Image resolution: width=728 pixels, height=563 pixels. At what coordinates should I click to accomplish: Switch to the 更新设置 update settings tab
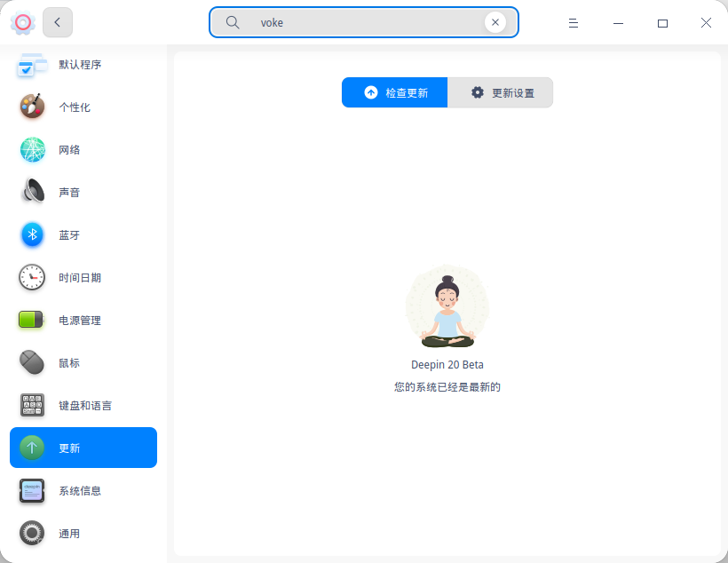pyautogui.click(x=500, y=92)
